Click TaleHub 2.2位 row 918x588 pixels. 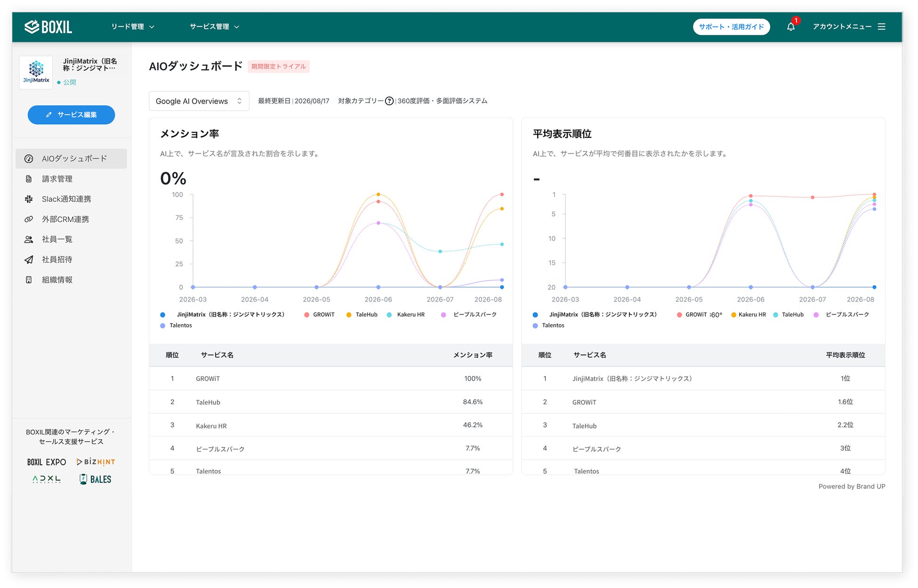click(x=703, y=425)
